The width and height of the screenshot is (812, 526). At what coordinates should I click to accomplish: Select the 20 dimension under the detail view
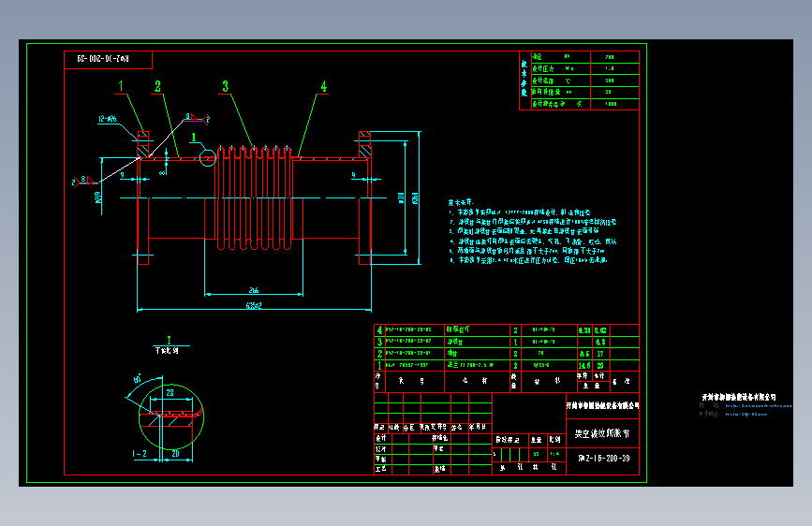pyautogui.click(x=175, y=454)
